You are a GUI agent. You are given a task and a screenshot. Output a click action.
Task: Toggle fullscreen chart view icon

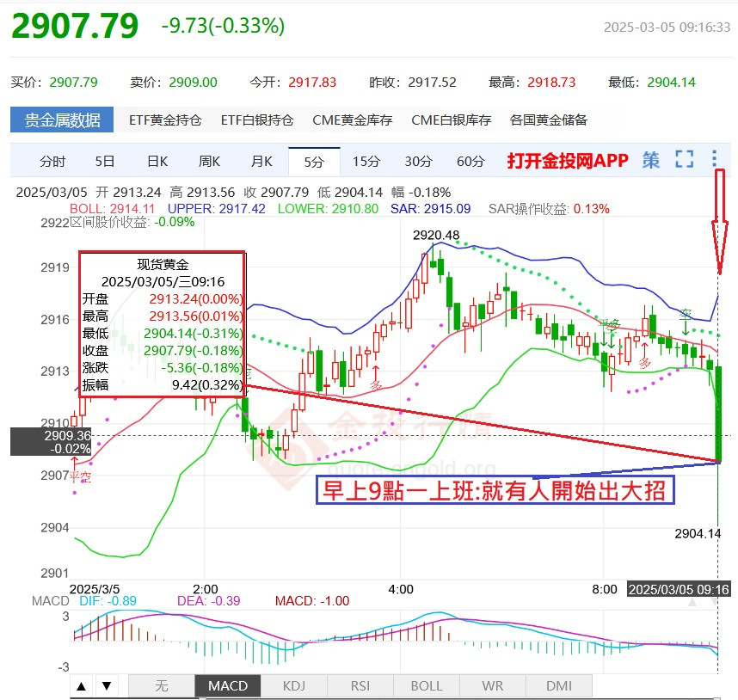684,159
